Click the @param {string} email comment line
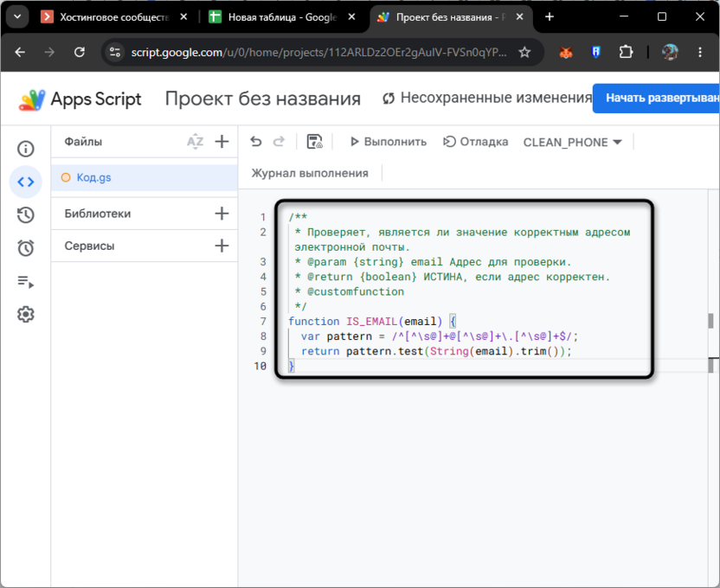 (433, 262)
